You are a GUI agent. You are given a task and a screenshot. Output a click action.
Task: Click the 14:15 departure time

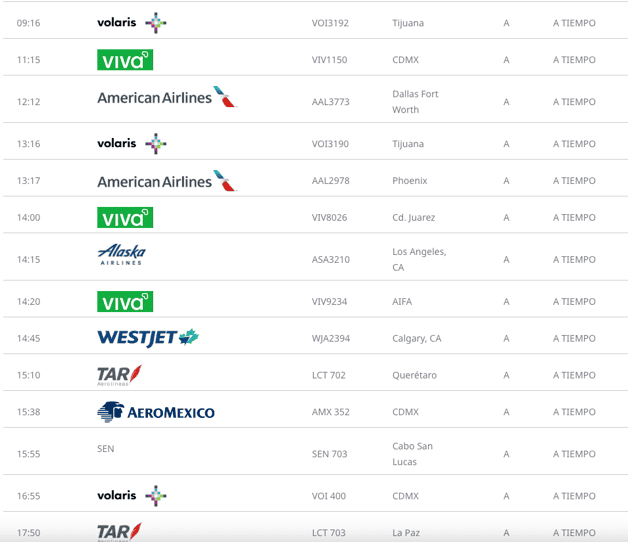(x=28, y=260)
